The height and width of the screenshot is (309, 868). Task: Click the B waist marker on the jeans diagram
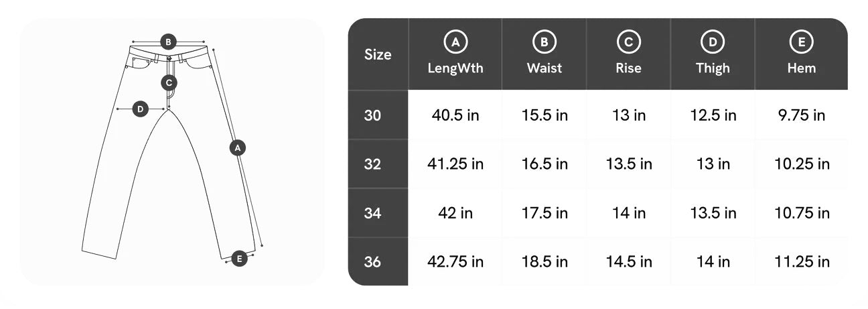[x=169, y=42]
